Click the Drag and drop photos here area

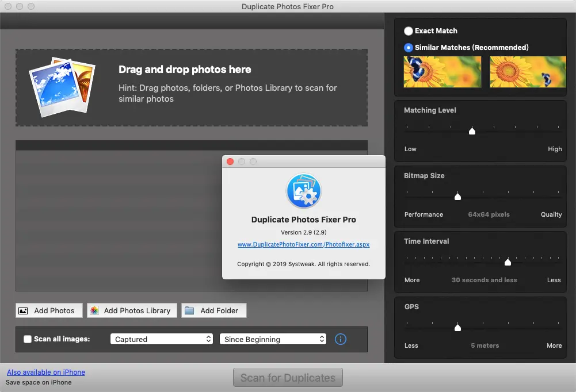pyautogui.click(x=192, y=88)
